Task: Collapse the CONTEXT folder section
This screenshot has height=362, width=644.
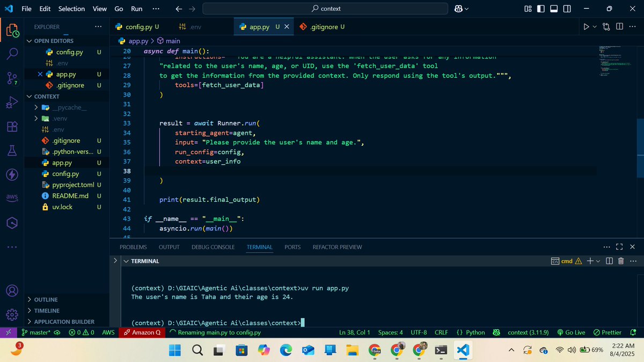Action: 47,97
